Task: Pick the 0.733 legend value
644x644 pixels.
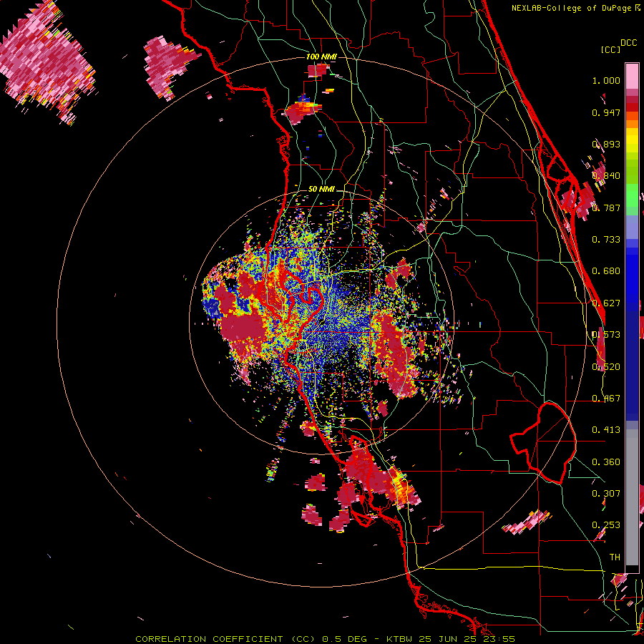Action: pos(606,240)
